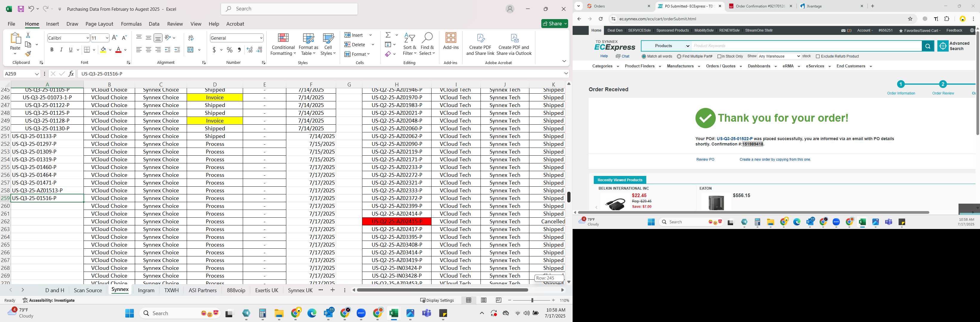
Task: Toggle Middle Align vertical alignment
Action: coord(148,38)
